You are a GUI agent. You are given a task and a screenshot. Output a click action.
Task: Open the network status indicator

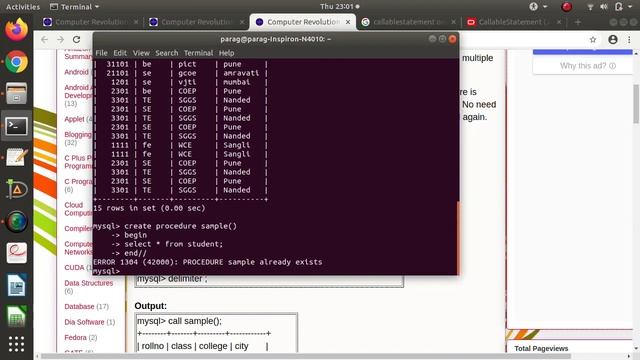click(x=590, y=7)
